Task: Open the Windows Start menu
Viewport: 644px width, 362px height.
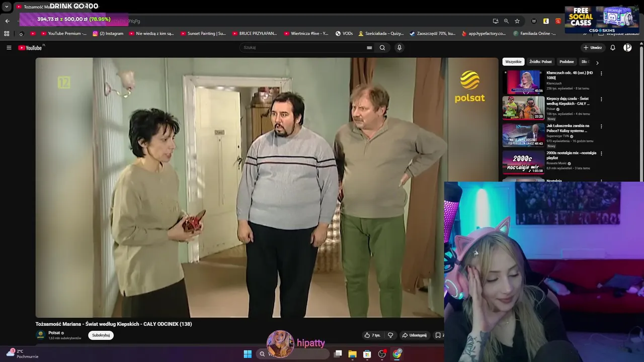Action: [248, 354]
